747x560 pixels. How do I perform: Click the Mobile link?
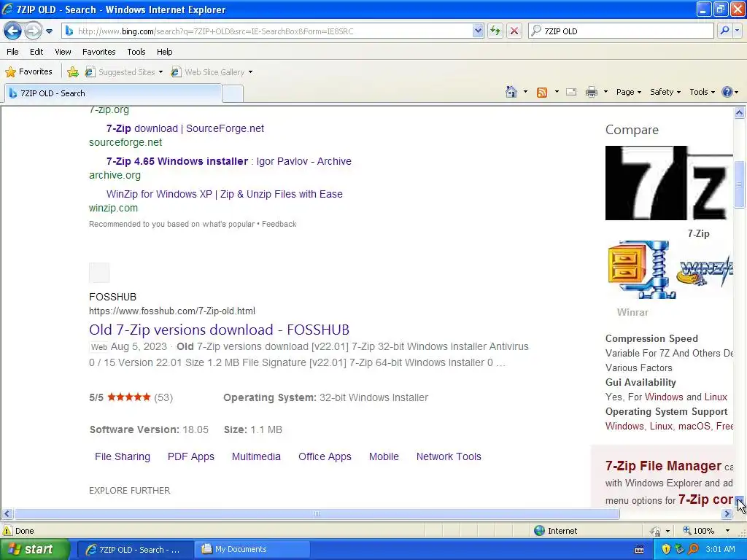[384, 456]
